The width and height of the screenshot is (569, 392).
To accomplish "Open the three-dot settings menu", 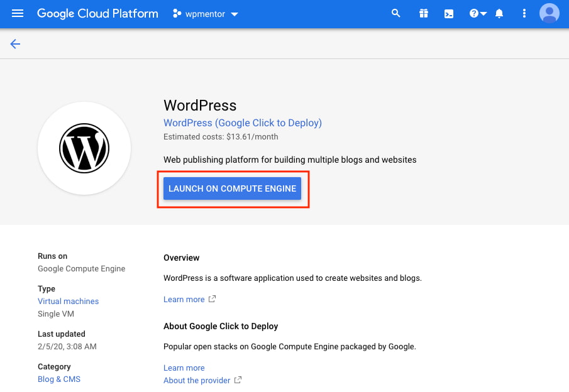I will [x=524, y=14].
